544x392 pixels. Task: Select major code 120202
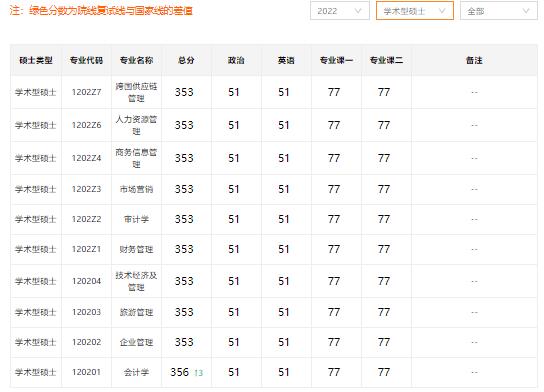(86, 342)
